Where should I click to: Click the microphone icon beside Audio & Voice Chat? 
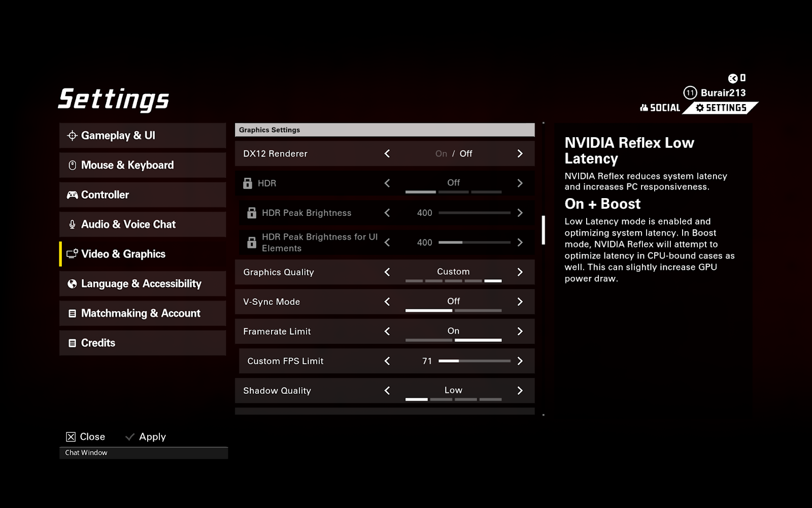pyautogui.click(x=72, y=225)
